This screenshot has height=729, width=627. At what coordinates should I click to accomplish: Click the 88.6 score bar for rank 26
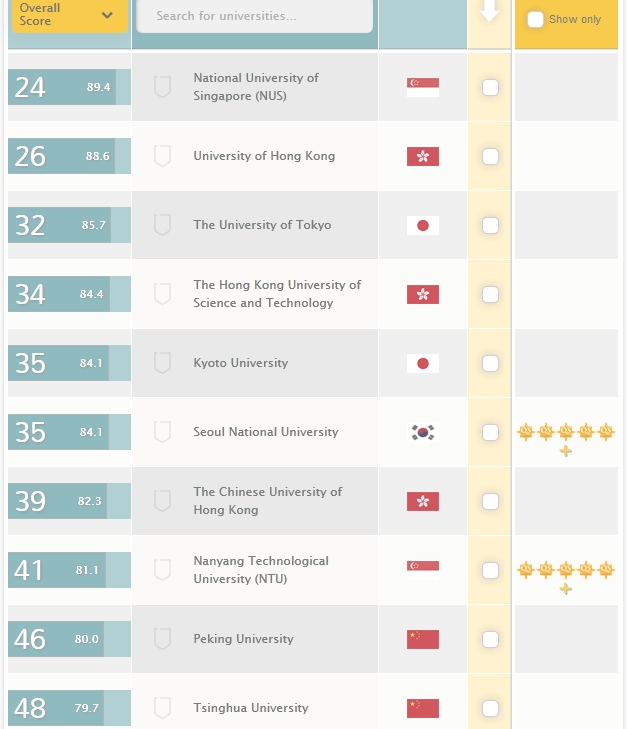coord(68,156)
